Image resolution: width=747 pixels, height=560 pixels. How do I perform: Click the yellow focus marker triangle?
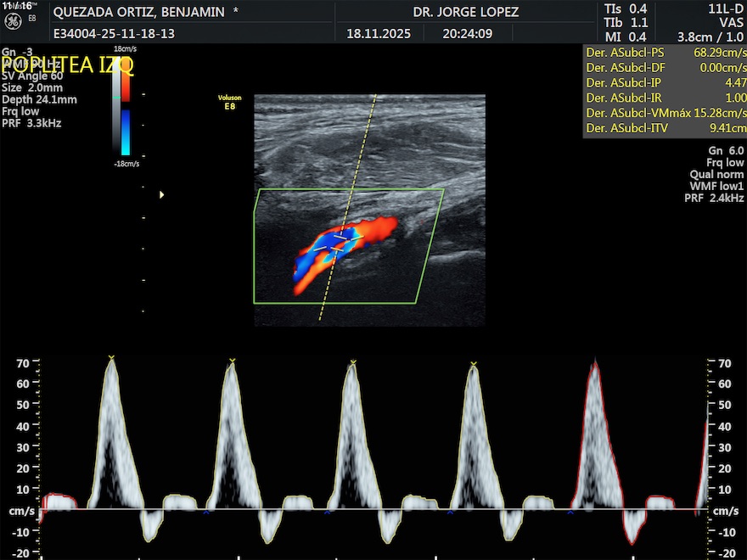click(x=161, y=195)
